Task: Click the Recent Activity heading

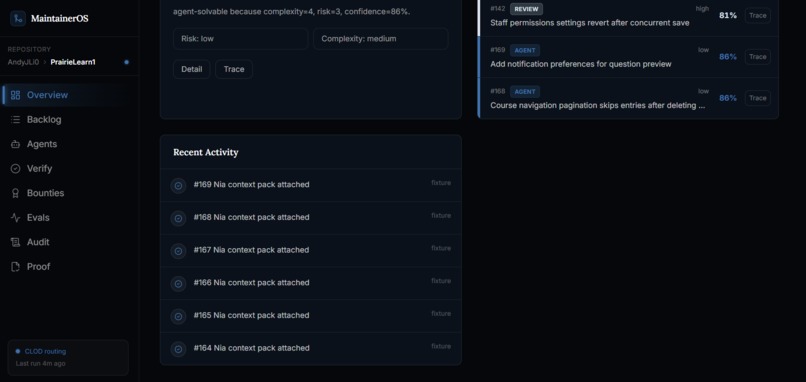Action: [206, 152]
